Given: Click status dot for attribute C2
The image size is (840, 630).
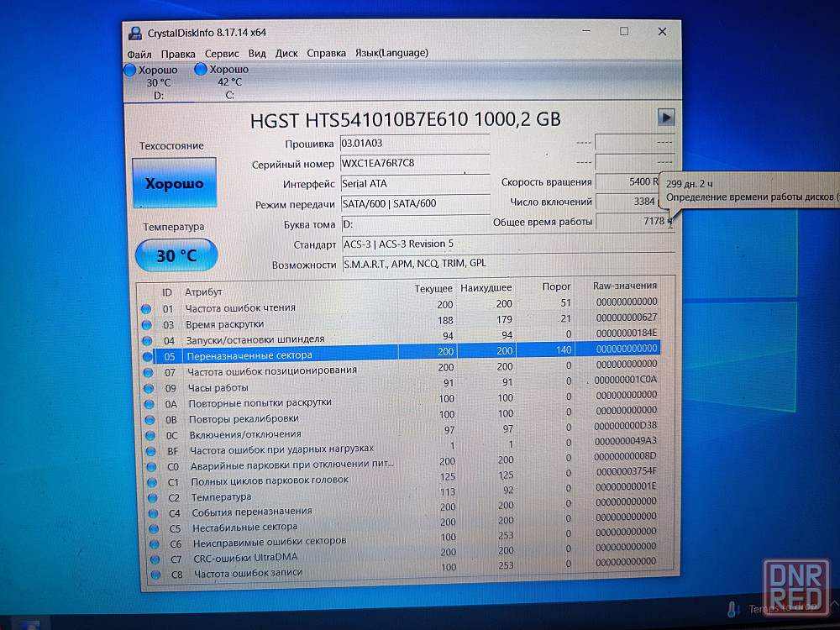Looking at the screenshot, I should 153,498.
